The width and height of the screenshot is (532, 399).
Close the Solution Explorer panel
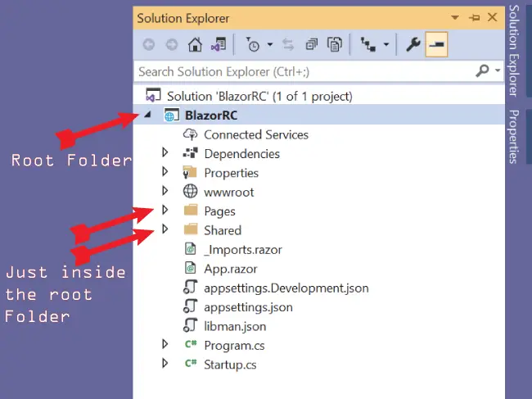[492, 17]
